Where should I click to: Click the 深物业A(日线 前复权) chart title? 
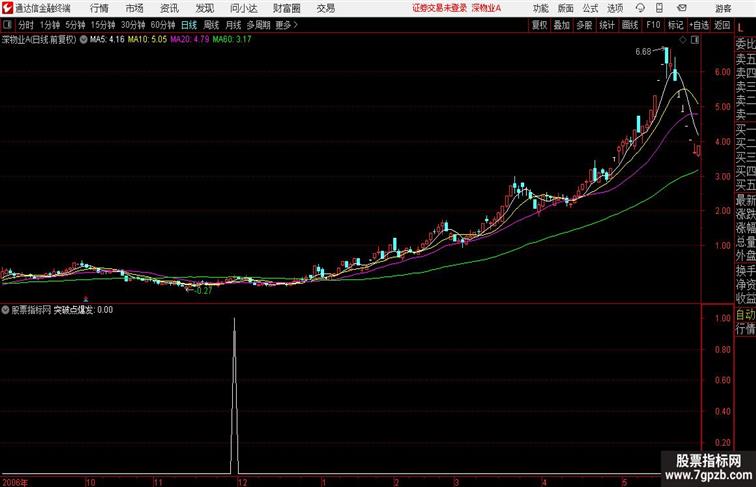pyautogui.click(x=39, y=40)
